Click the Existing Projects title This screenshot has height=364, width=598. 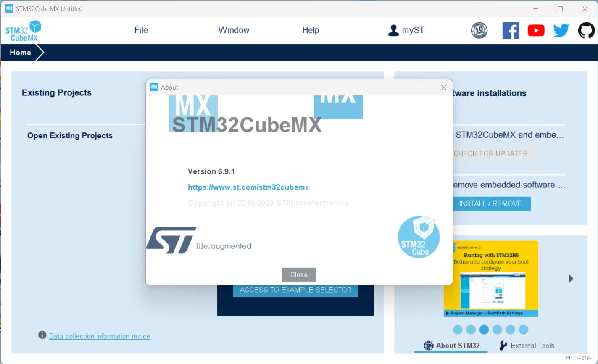[57, 93]
